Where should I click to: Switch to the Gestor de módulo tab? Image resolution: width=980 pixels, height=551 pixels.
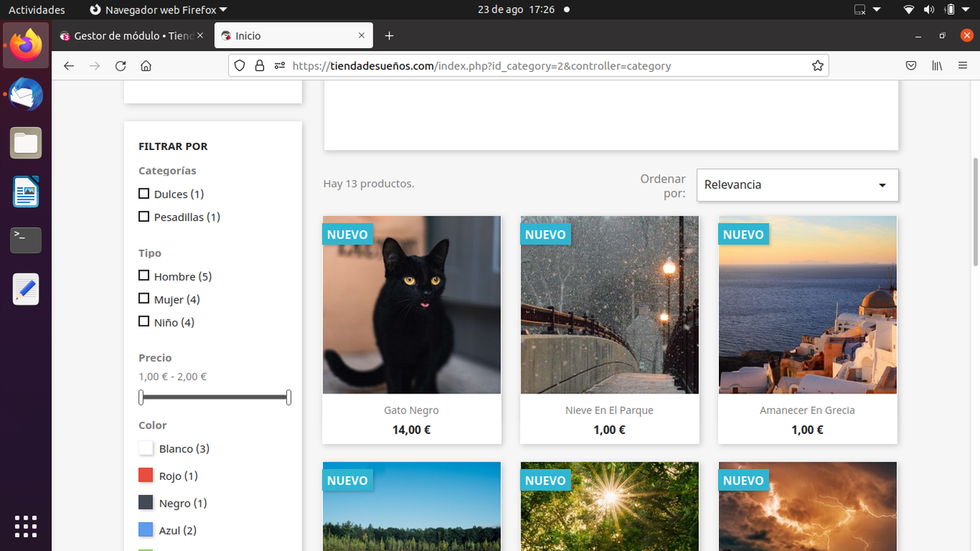coord(131,36)
